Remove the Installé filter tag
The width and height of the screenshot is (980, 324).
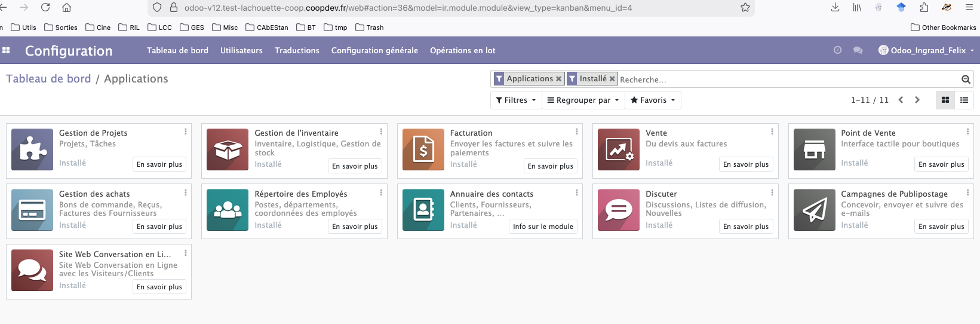[612, 79]
